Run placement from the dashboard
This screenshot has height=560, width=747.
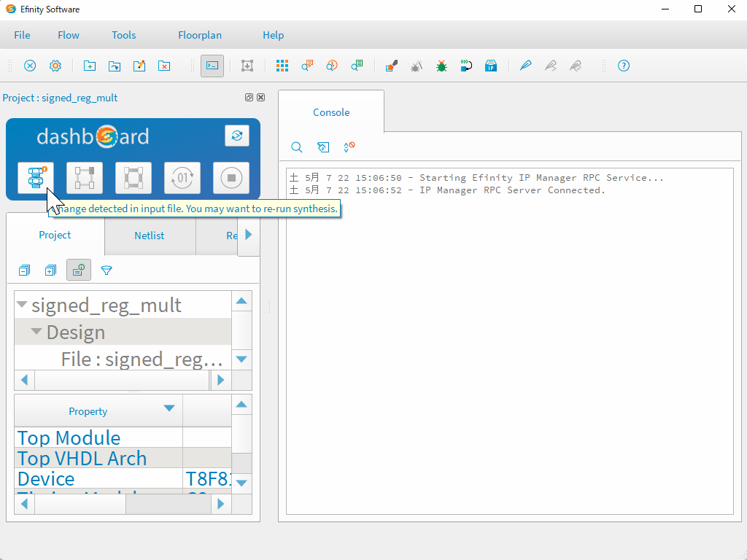[x=85, y=178]
